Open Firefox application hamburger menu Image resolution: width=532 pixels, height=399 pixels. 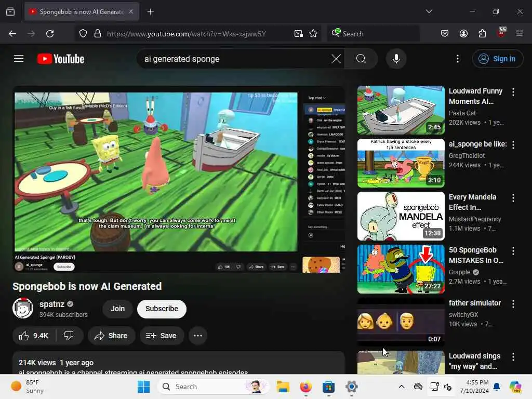point(520,33)
